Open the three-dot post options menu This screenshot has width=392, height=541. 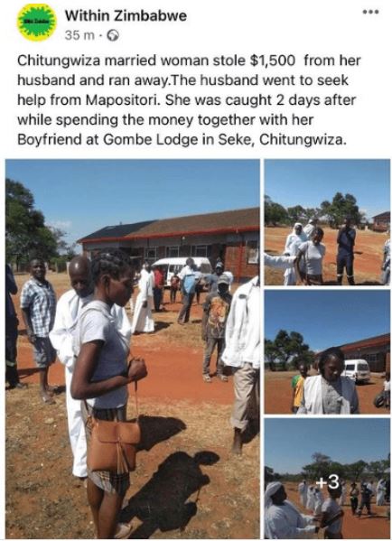point(371,12)
